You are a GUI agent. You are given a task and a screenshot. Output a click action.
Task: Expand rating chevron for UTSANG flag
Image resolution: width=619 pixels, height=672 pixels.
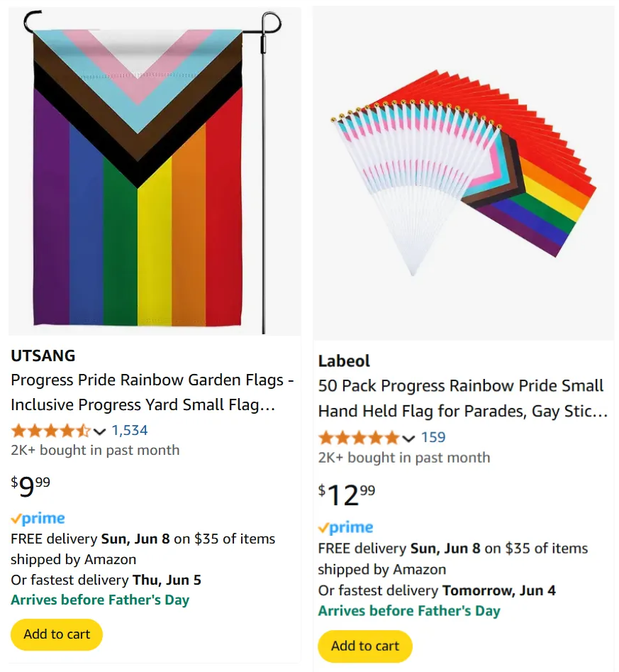pyautogui.click(x=99, y=431)
